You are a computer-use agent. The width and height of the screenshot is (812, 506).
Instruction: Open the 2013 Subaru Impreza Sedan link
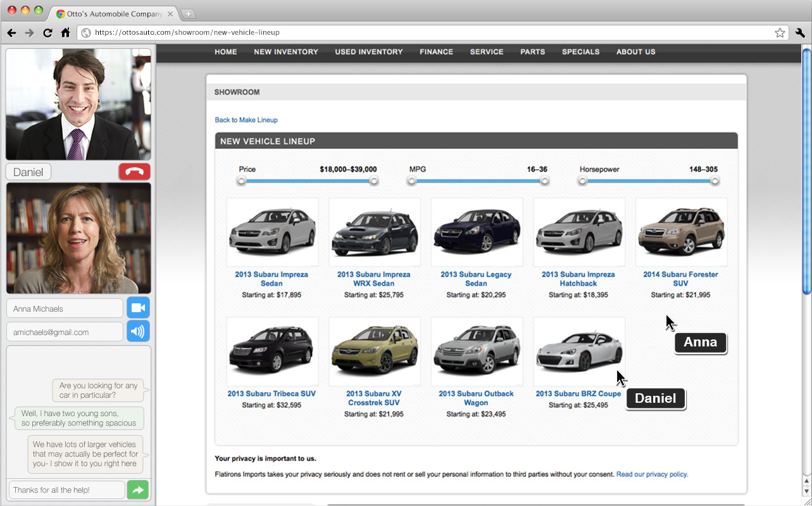272,279
